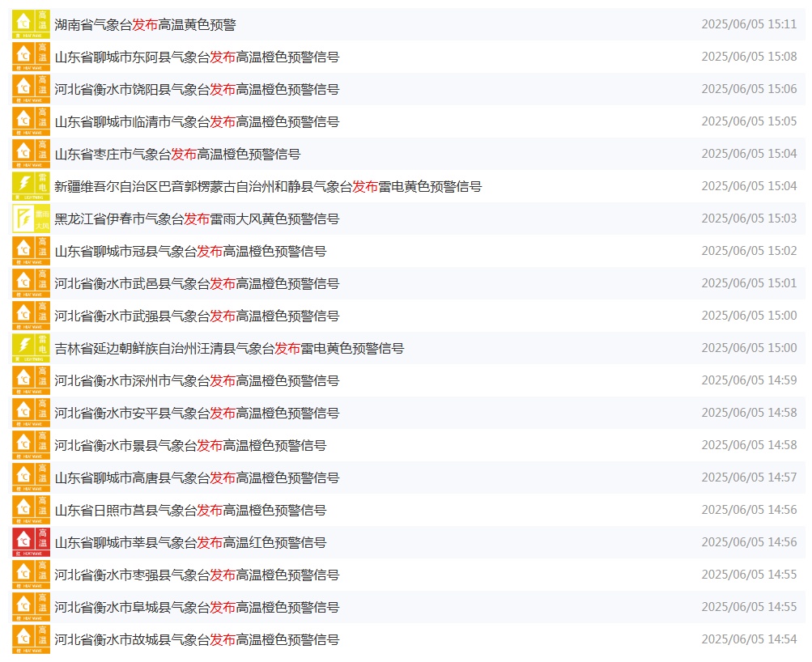812x662 pixels.
Task: Click the orange heat icon for 日照市莒县
Action: click(x=31, y=510)
